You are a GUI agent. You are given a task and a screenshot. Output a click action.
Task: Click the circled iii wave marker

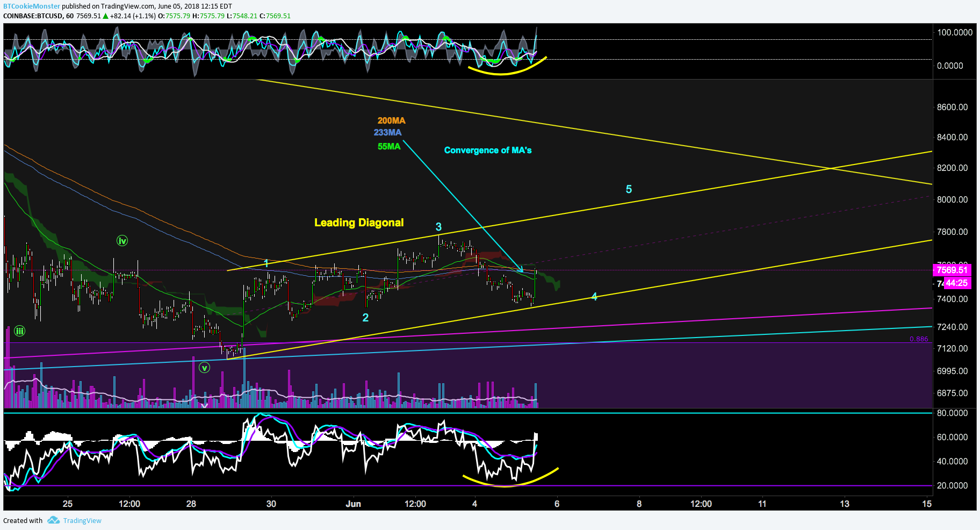click(19, 331)
